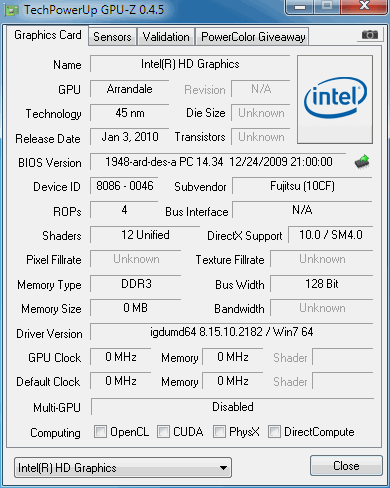Open the Intel(R) HD Graphics GPU dropdown
Viewport: 390px width, 488px height.
(123, 467)
